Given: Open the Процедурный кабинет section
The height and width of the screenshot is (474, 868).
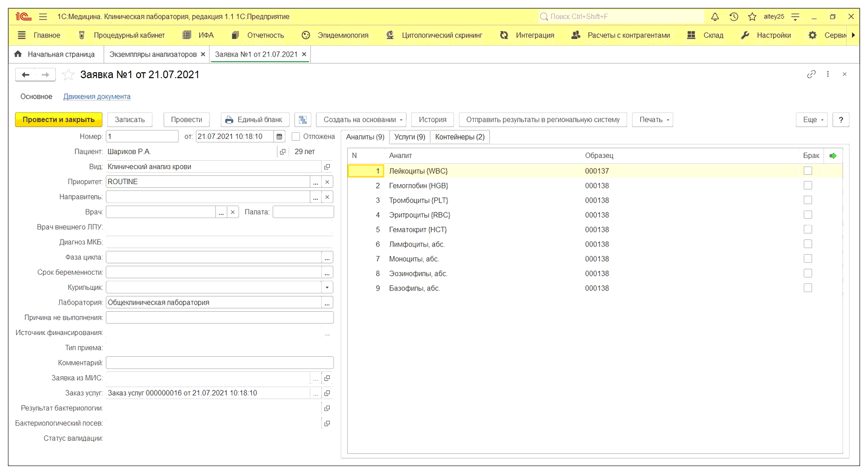Looking at the screenshot, I should pos(122,35).
